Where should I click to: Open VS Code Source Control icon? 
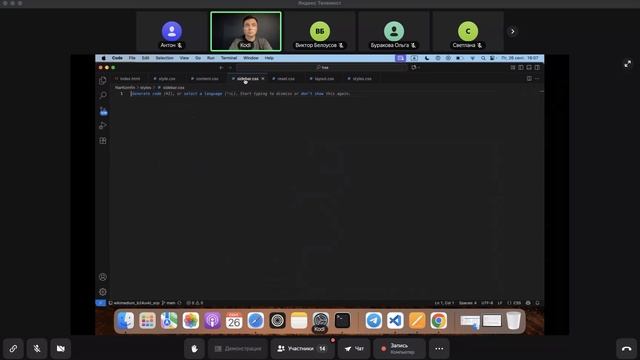coord(103,111)
